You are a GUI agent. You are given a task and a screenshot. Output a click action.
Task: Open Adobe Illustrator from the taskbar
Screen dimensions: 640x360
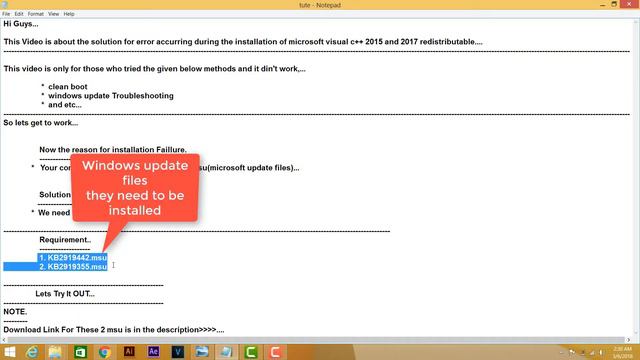coord(129,351)
